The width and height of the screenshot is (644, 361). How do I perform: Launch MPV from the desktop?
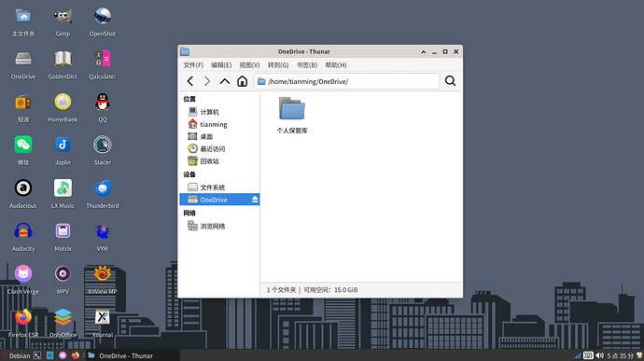[x=63, y=280]
